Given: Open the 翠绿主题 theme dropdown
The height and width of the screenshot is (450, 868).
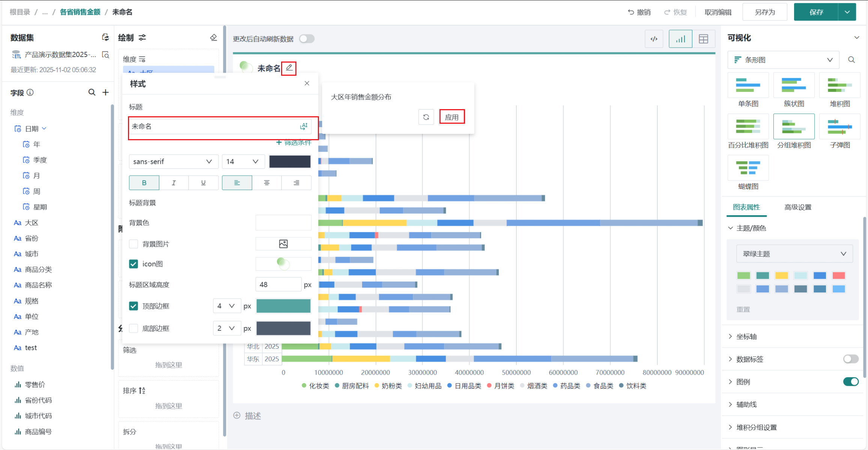Looking at the screenshot, I should [x=794, y=254].
